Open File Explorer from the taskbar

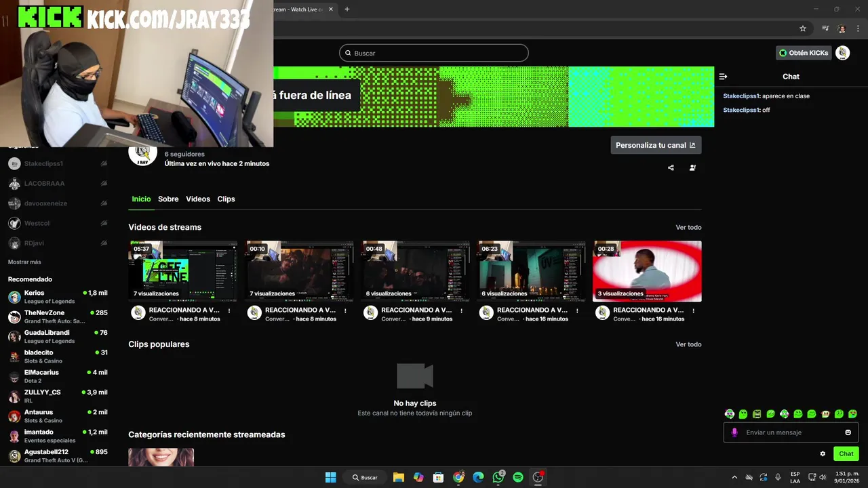click(x=399, y=477)
